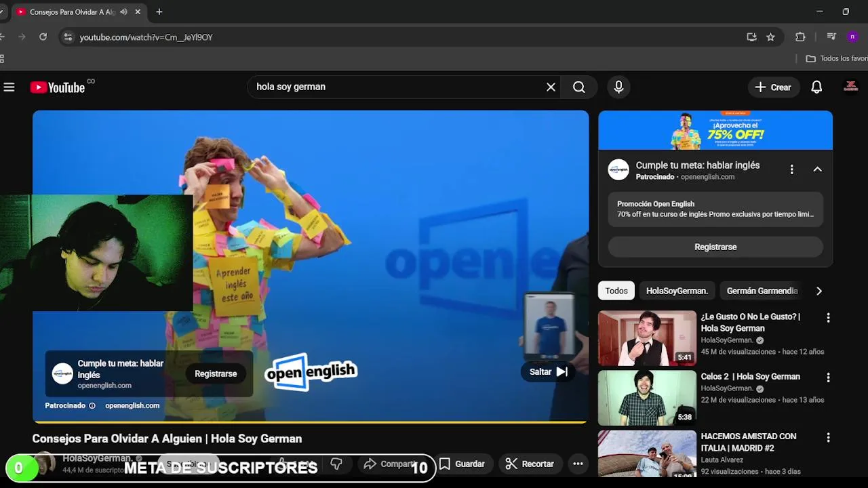Open the site information icon in address bar
This screenshot has width=868, height=488.
(x=67, y=37)
